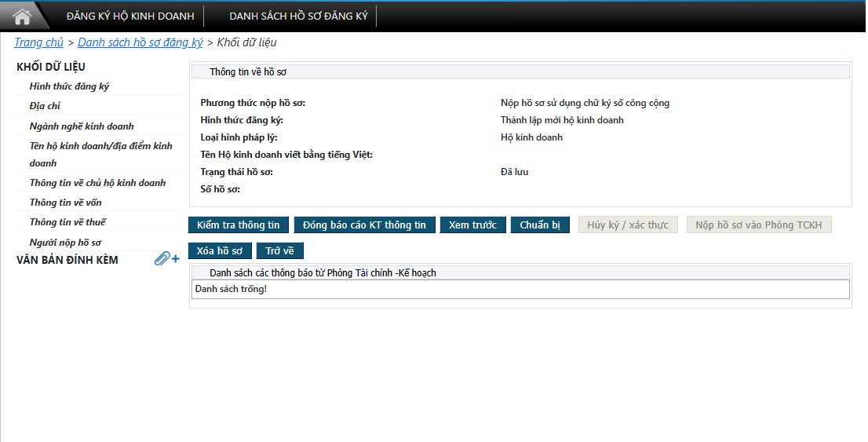The height and width of the screenshot is (442, 868).
Task: Select Địa chỉ data block
Action: click(45, 106)
